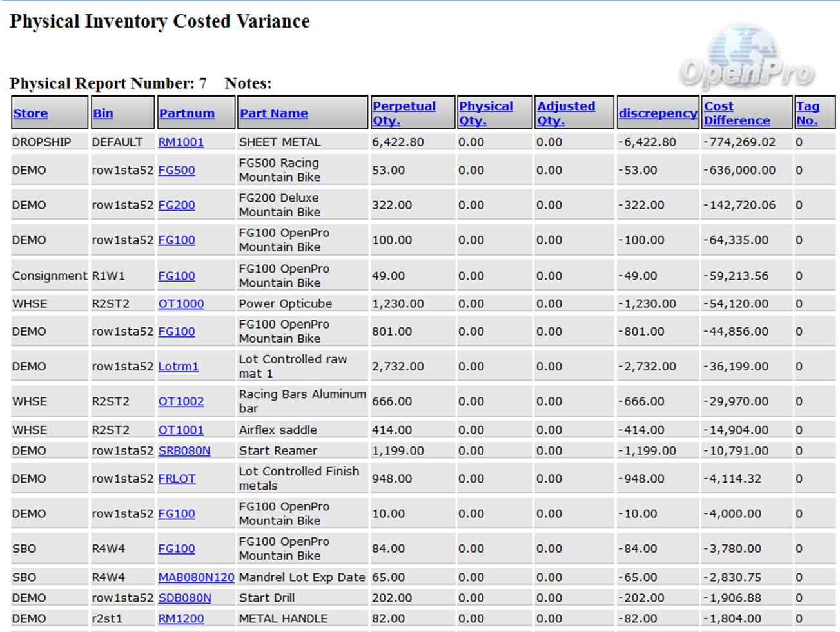Select the FG200 part link
The height and width of the screenshot is (632, 840).
(177, 206)
